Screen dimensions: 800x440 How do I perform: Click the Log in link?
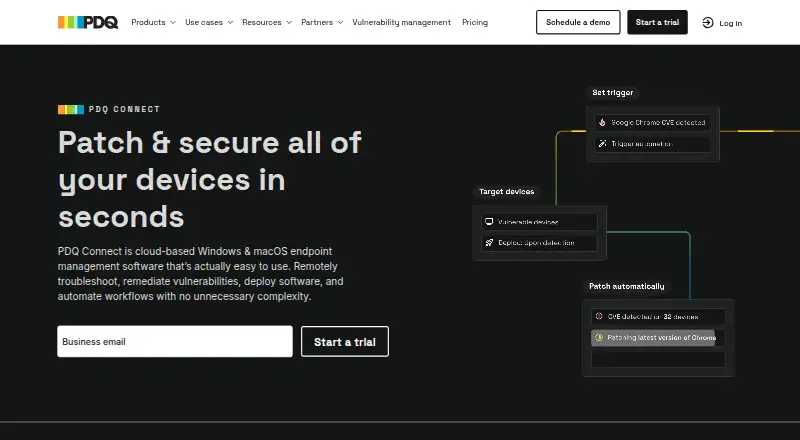pos(722,23)
